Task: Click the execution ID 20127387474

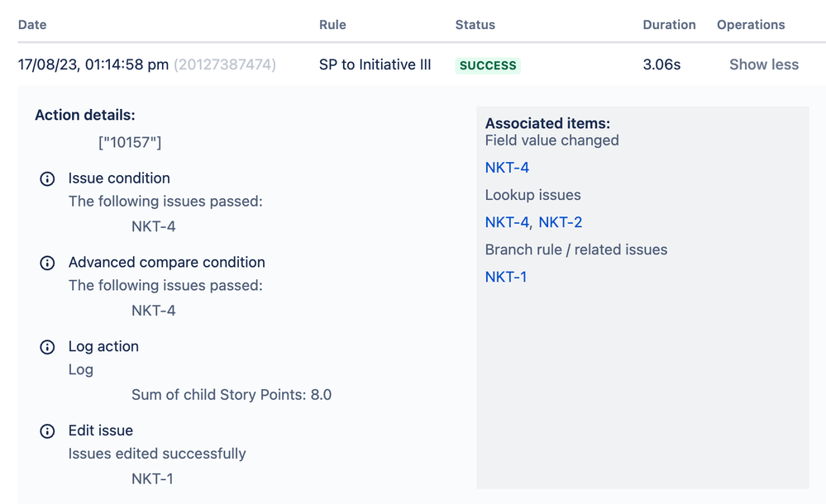Action: point(225,64)
